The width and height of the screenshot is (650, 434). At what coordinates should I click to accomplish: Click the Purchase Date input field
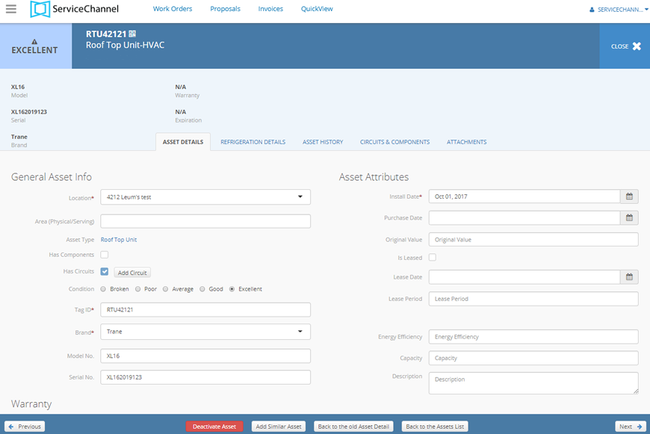(x=524, y=218)
